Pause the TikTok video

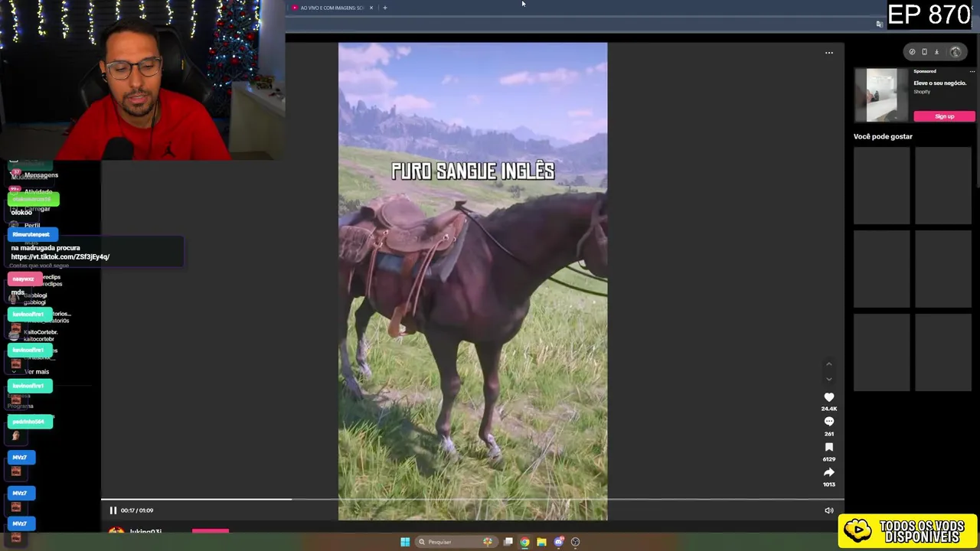tap(113, 510)
